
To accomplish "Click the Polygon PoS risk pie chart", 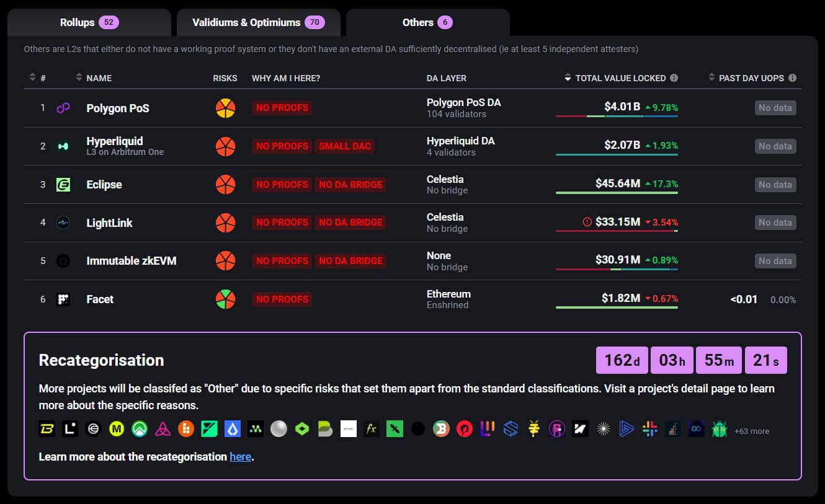I will click(x=225, y=108).
